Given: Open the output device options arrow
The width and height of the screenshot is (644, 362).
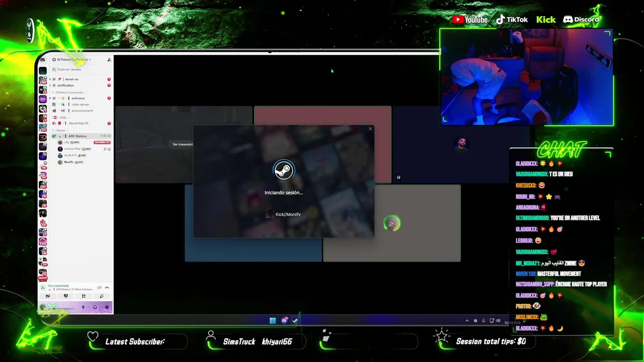Looking at the screenshot, I should point(100,307).
